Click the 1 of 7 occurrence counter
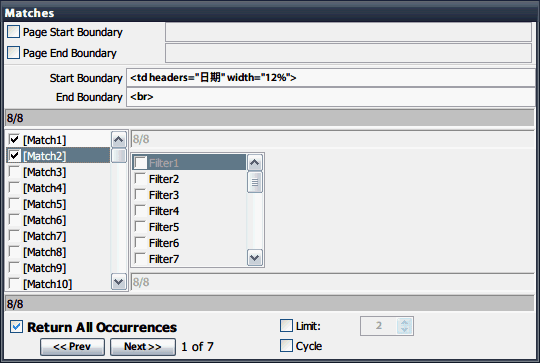 198,346
